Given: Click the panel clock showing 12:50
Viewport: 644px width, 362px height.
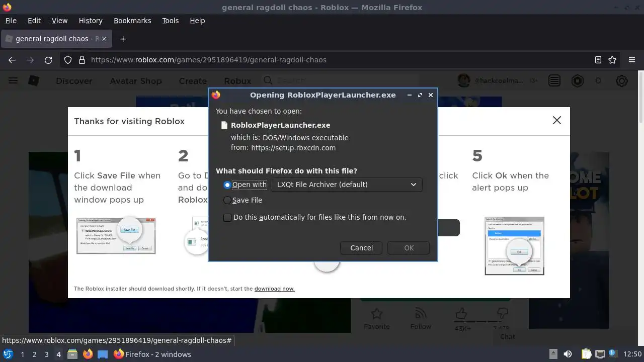Looking at the screenshot, I should point(633,354).
